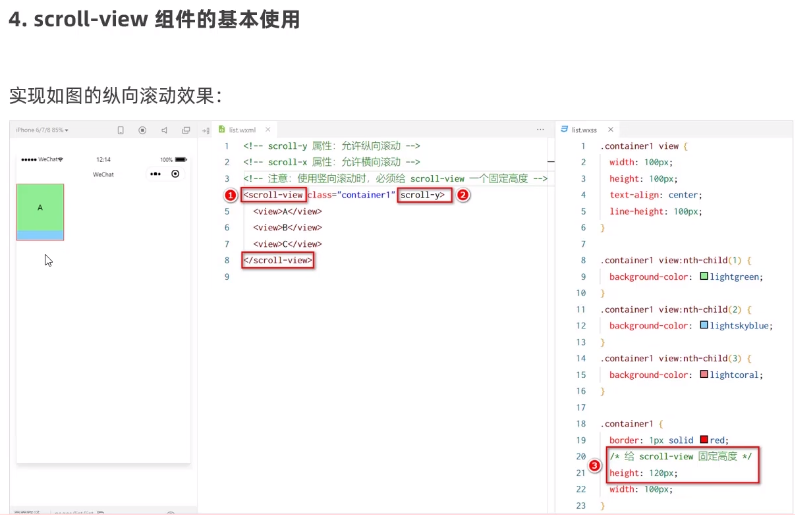Close the list.wxss tab
Viewport: 795px width, 515px height.
click(610, 130)
